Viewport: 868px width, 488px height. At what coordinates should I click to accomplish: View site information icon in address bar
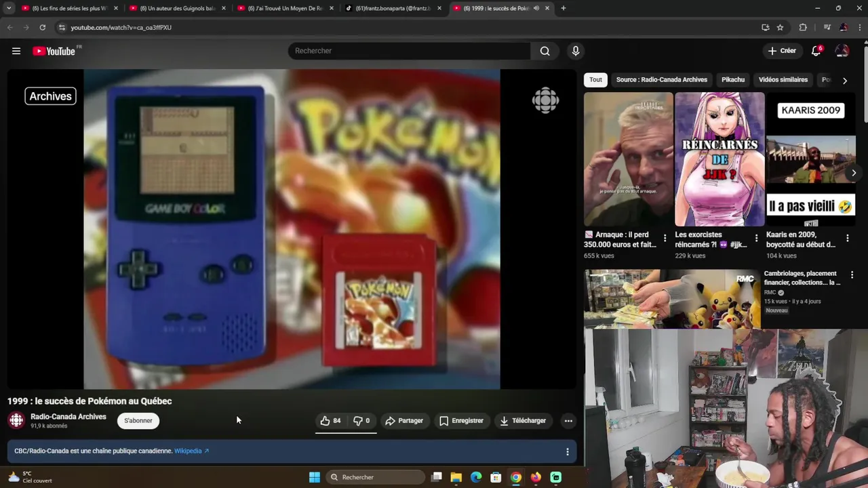[62, 27]
